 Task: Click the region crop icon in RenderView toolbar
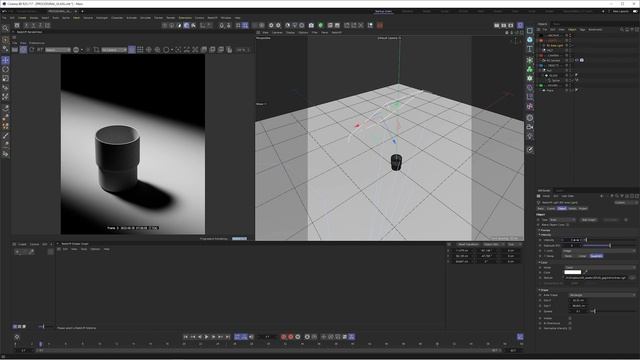pos(96,50)
